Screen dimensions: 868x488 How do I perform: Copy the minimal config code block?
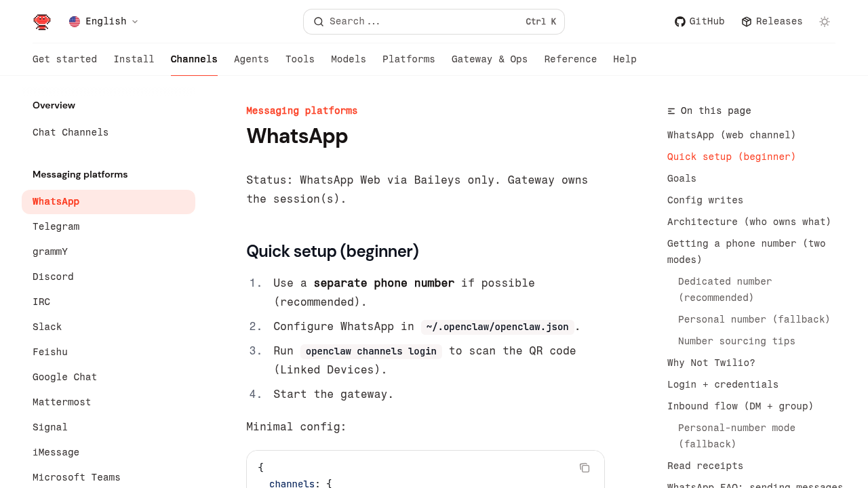click(585, 468)
